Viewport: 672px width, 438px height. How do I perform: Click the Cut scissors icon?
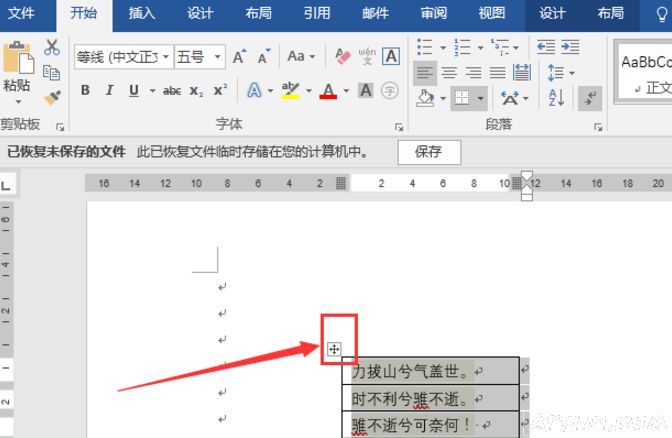51,47
